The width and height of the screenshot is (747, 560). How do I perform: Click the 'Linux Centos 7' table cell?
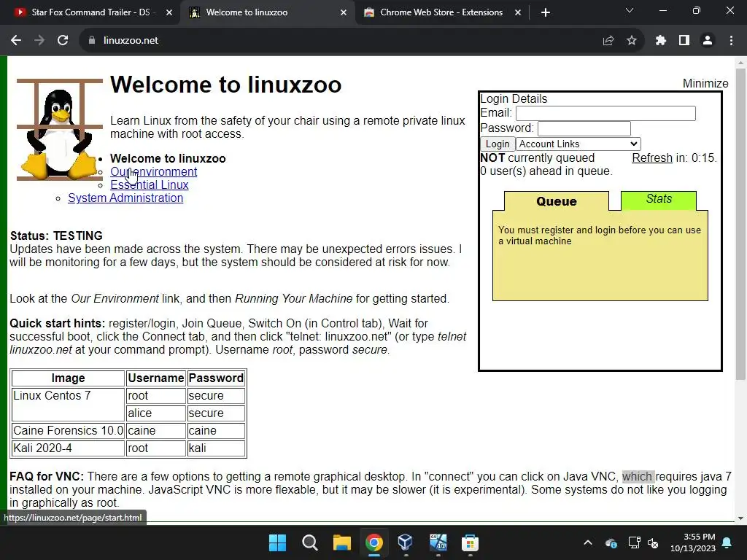point(68,404)
